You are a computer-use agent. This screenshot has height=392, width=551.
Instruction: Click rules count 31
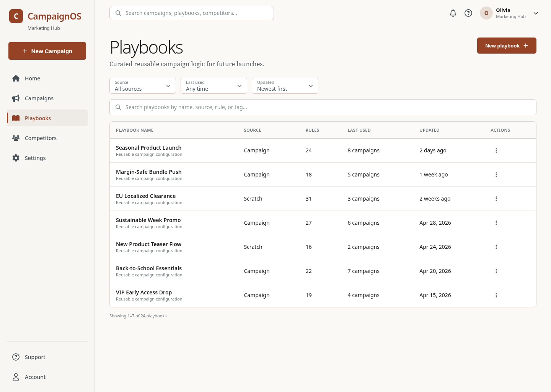(x=308, y=199)
